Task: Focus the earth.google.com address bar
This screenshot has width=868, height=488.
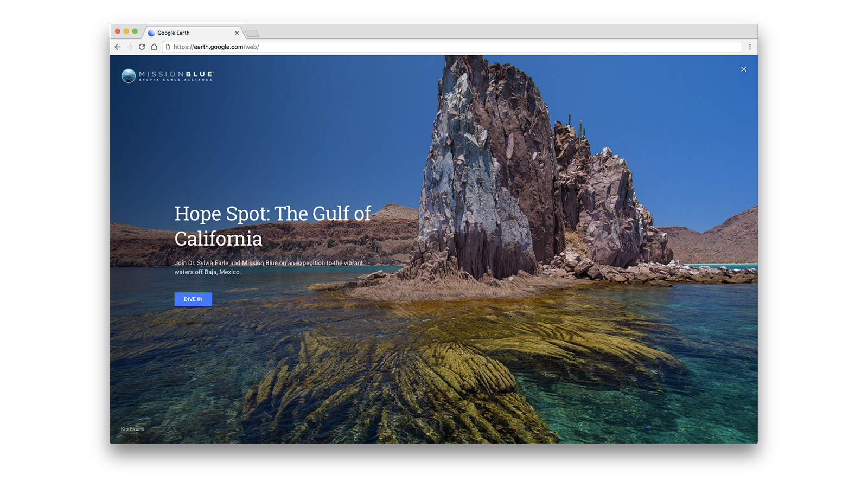Action: tap(452, 47)
